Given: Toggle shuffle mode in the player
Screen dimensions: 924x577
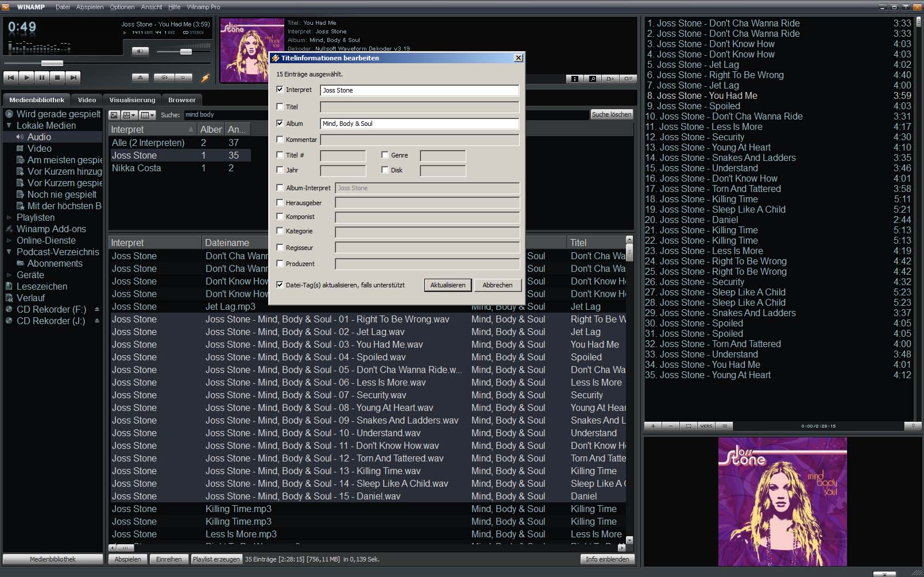Looking at the screenshot, I should click(x=164, y=78).
